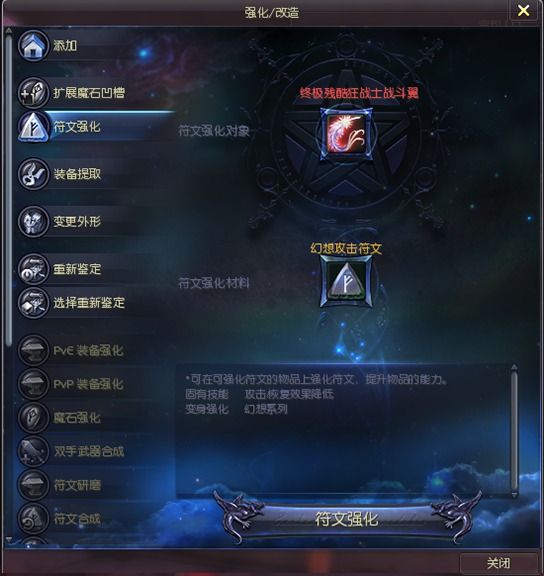
Task: Select the 符文强化 rune triangle icon
Action: (x=33, y=127)
